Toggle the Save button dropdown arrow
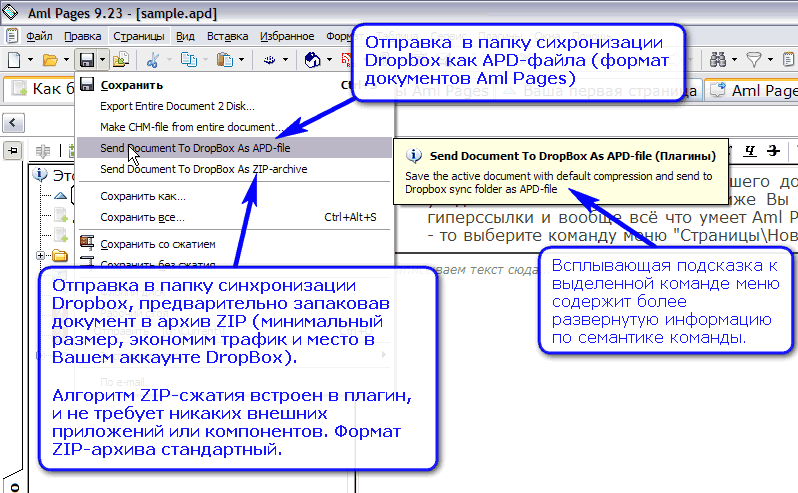The width and height of the screenshot is (798, 493). click(x=102, y=60)
